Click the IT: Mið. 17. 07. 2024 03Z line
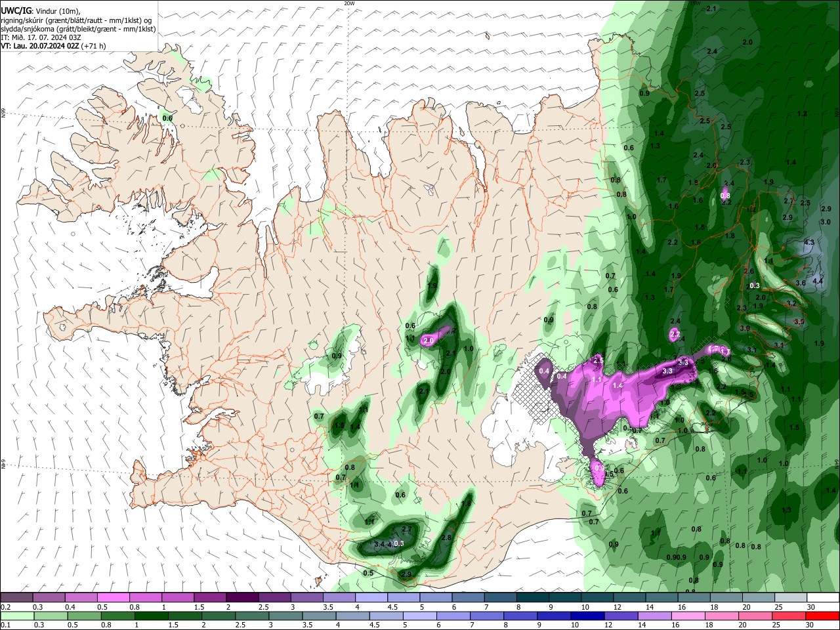 point(41,37)
